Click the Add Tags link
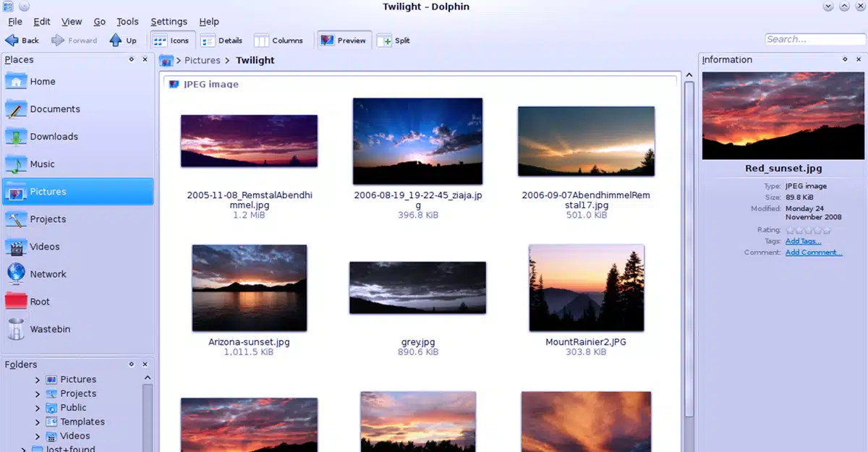 [803, 242]
